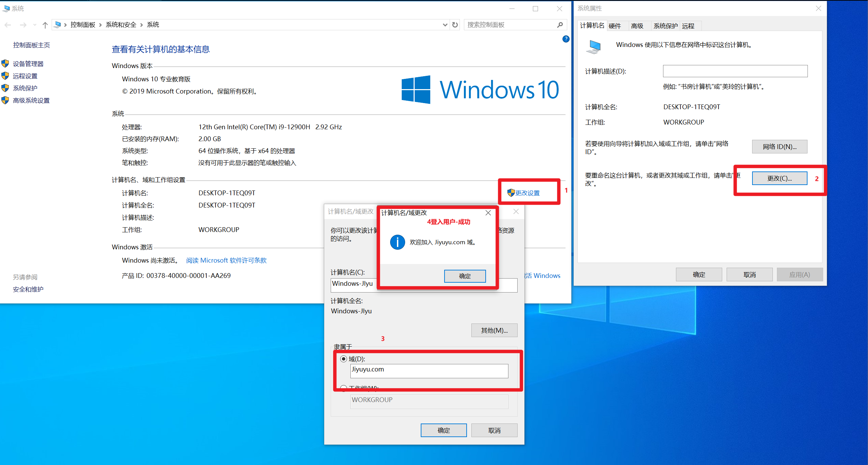Expand the address bar history dropdown
868x465 pixels.
click(445, 25)
